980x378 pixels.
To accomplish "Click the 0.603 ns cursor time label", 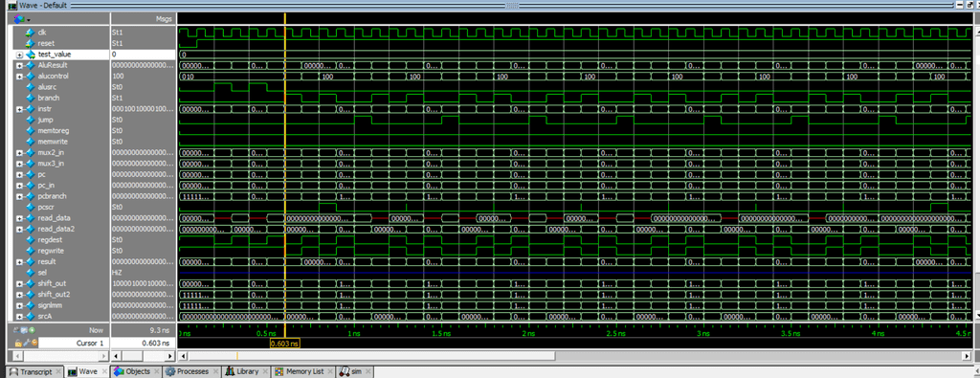I will pos(285,344).
